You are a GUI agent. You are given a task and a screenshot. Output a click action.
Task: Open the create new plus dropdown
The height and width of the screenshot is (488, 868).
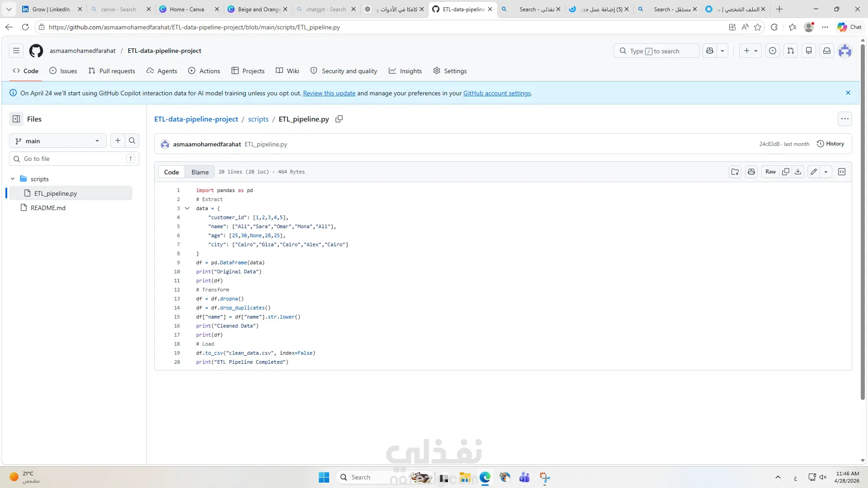(750, 51)
